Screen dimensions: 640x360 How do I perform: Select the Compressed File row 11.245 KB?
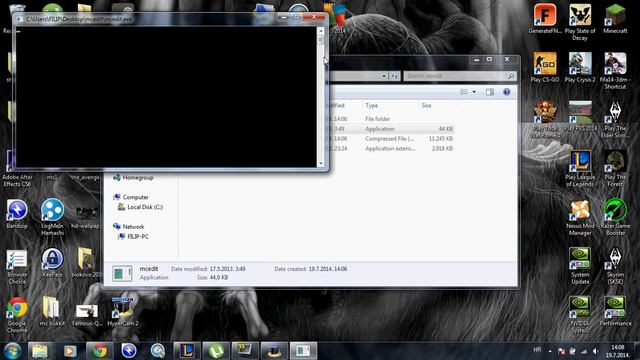click(x=390, y=138)
